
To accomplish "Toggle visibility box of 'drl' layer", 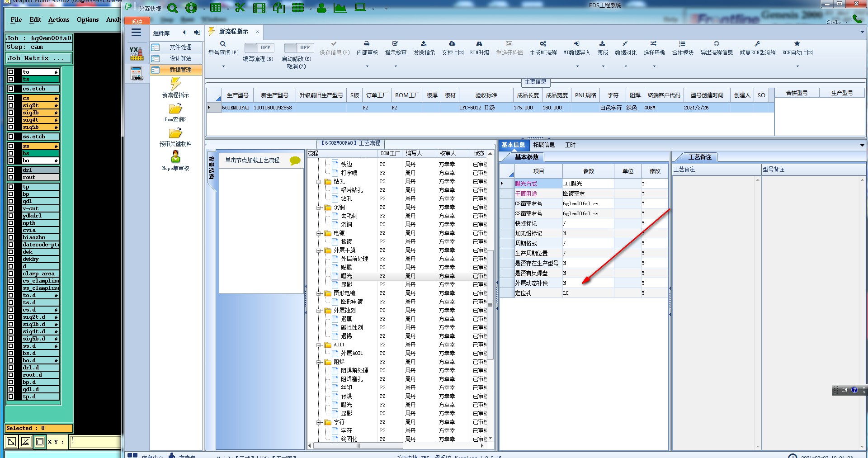I will [x=11, y=170].
